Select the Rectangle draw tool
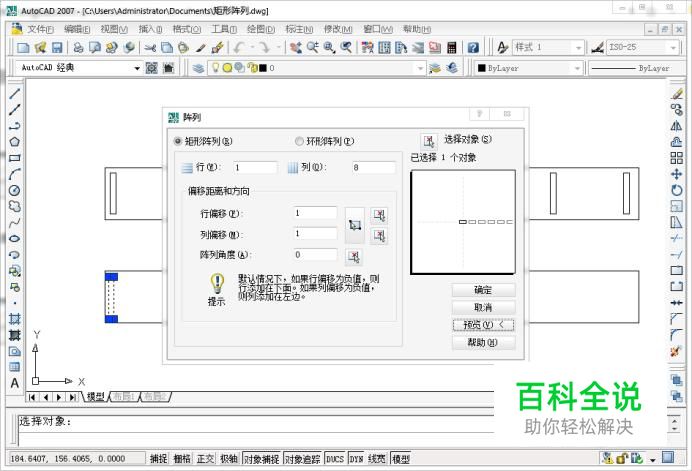The image size is (692, 471). pyautogui.click(x=15, y=158)
